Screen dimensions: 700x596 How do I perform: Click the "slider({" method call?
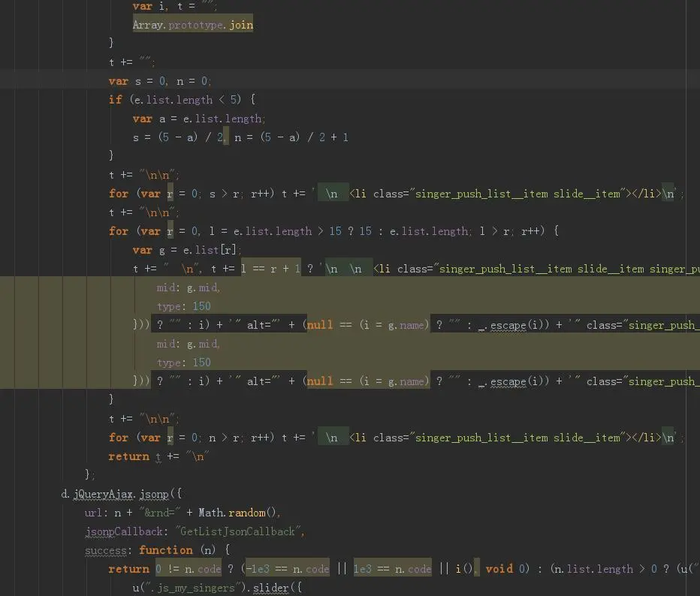[x=277, y=588]
